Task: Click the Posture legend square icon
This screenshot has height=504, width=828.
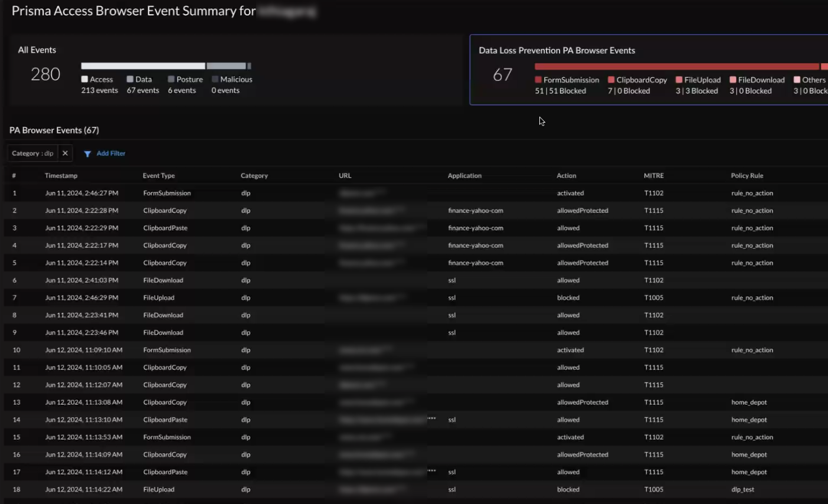Action: (x=171, y=79)
